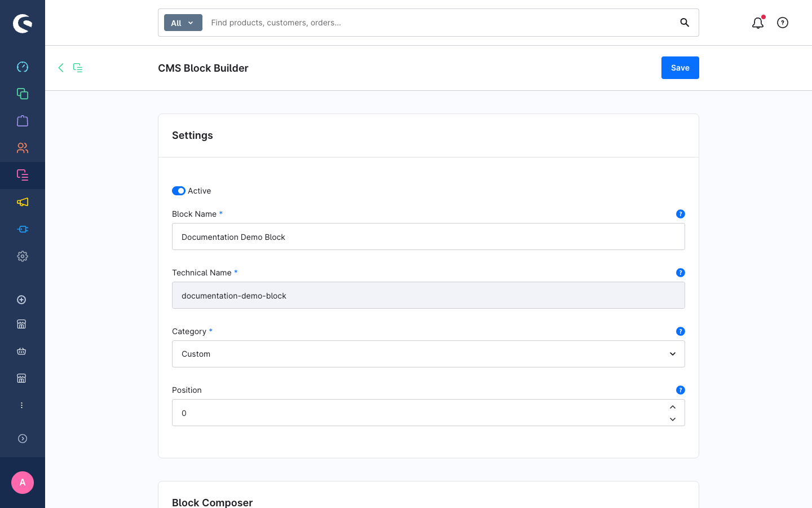
Task: Open the Content sidebar icon
Action: pos(23,175)
